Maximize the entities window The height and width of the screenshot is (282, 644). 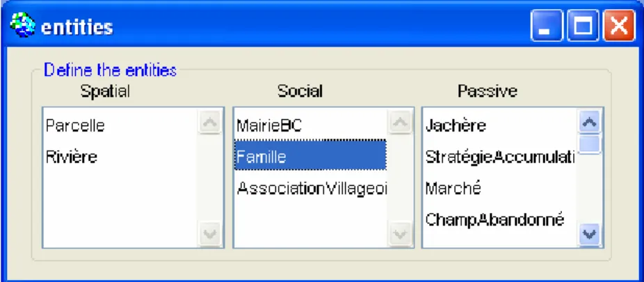(x=583, y=26)
